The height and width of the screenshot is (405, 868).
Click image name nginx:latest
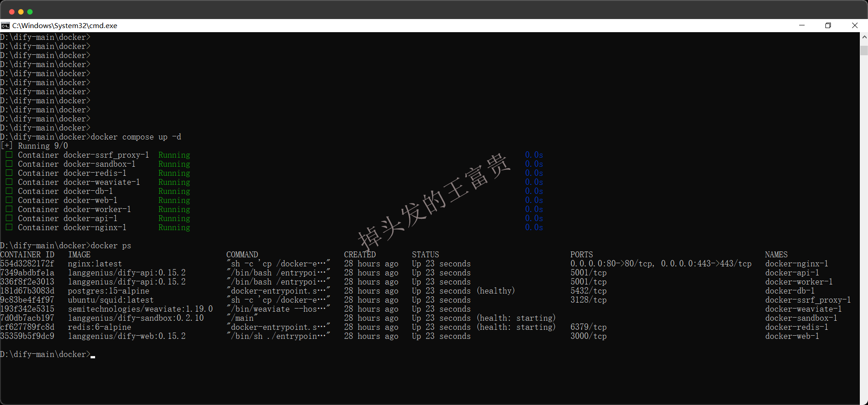point(95,264)
